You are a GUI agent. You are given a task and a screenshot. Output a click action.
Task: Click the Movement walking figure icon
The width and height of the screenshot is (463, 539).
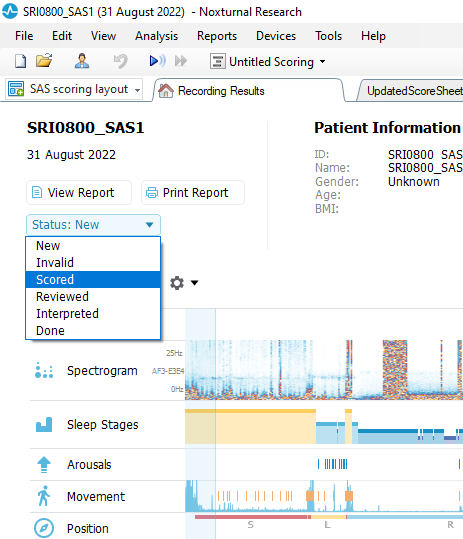[x=44, y=496]
